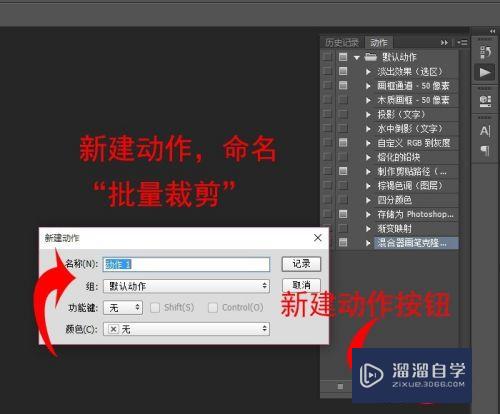
Task: Switch to the 动作 tab
Action: click(x=379, y=43)
